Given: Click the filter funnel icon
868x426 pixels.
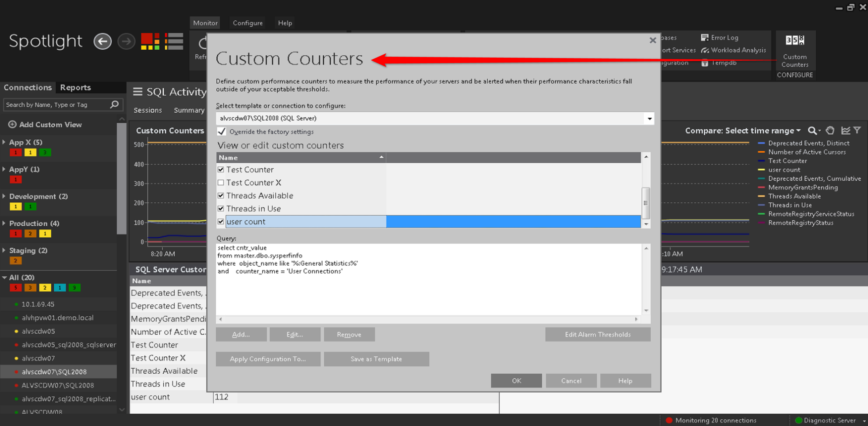Looking at the screenshot, I should [857, 130].
